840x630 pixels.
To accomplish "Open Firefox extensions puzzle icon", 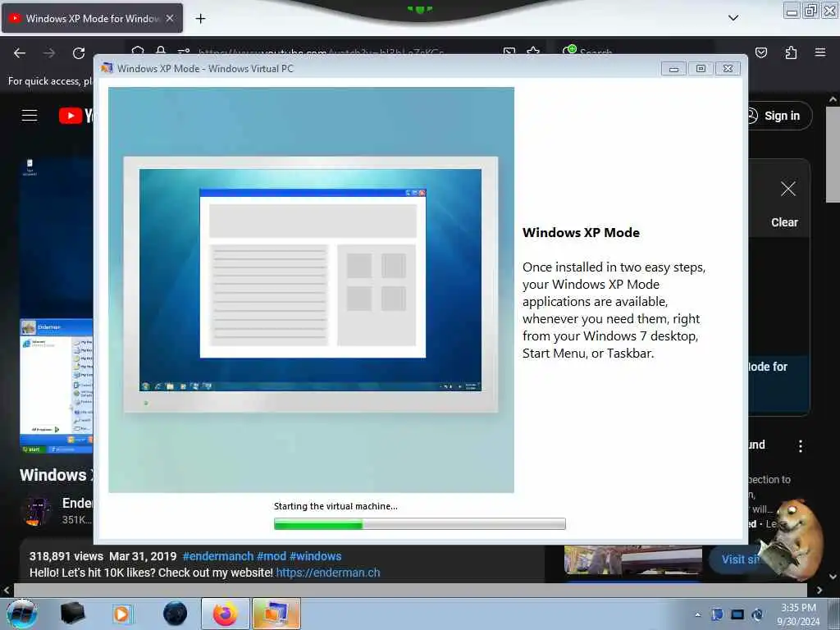I will pyautogui.click(x=791, y=52).
